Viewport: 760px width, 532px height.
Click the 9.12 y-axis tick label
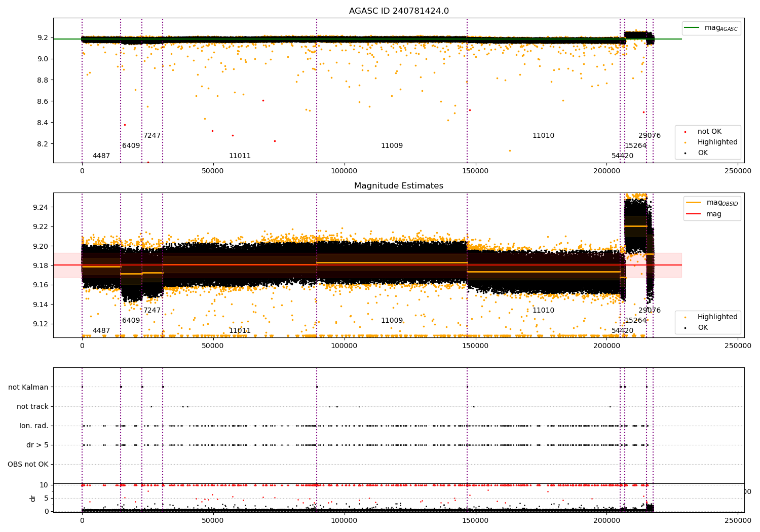pos(41,324)
